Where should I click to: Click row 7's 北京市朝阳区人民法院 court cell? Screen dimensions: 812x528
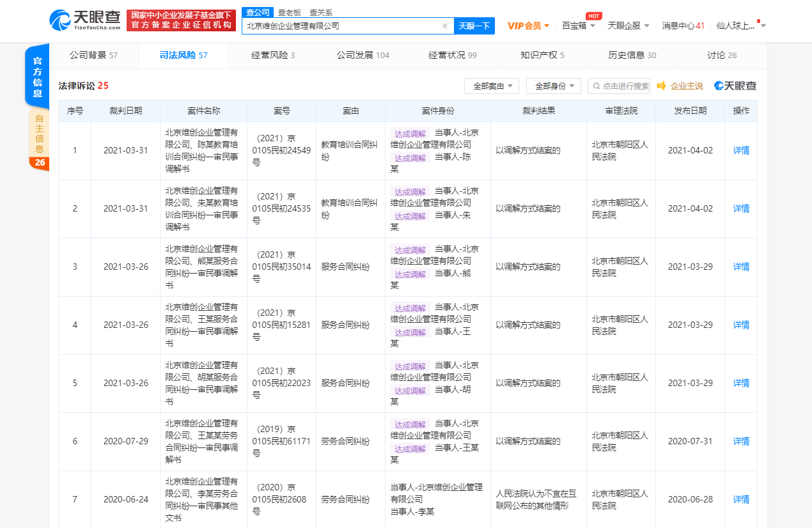(620, 499)
